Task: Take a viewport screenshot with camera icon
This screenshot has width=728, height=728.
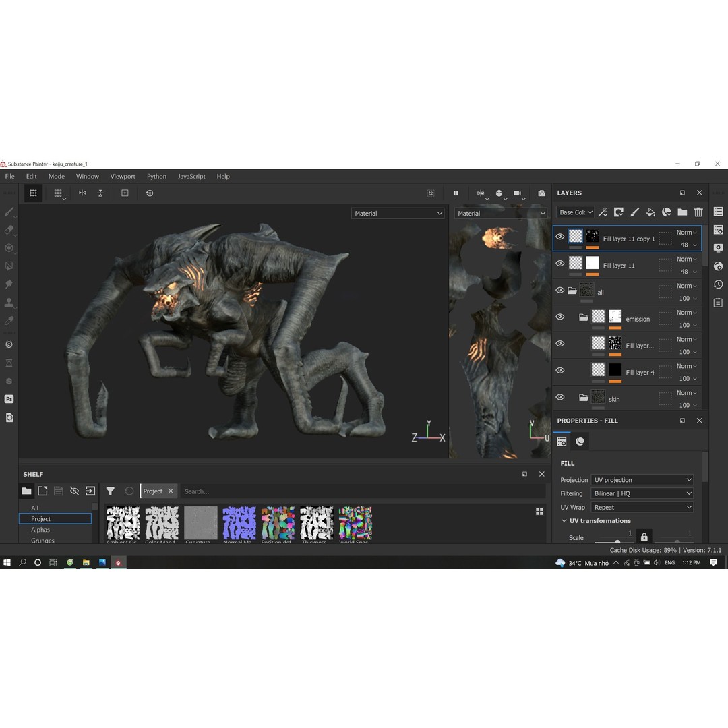Action: pyautogui.click(x=542, y=193)
